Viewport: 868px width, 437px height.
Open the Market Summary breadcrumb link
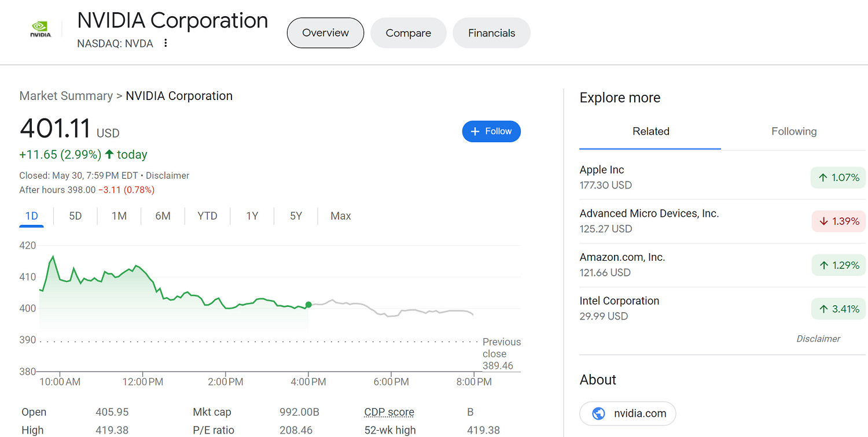pyautogui.click(x=66, y=96)
